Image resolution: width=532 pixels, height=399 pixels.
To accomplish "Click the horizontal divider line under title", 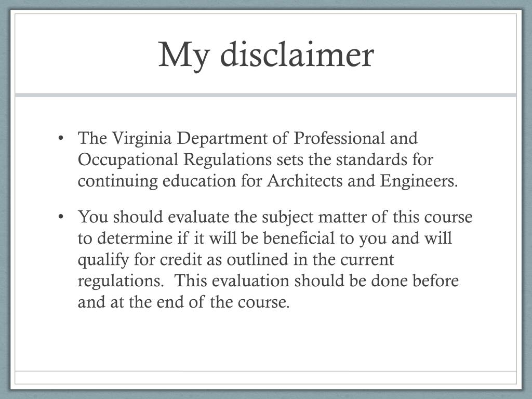I will pos(265,96).
